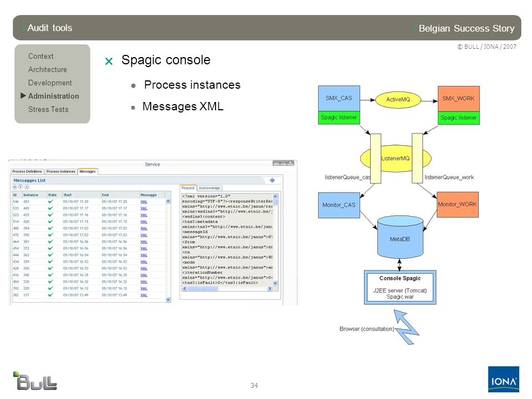Viewport: 532px width, 399px height.
Task: Click the green check for row 382
Action: (x=50, y=295)
